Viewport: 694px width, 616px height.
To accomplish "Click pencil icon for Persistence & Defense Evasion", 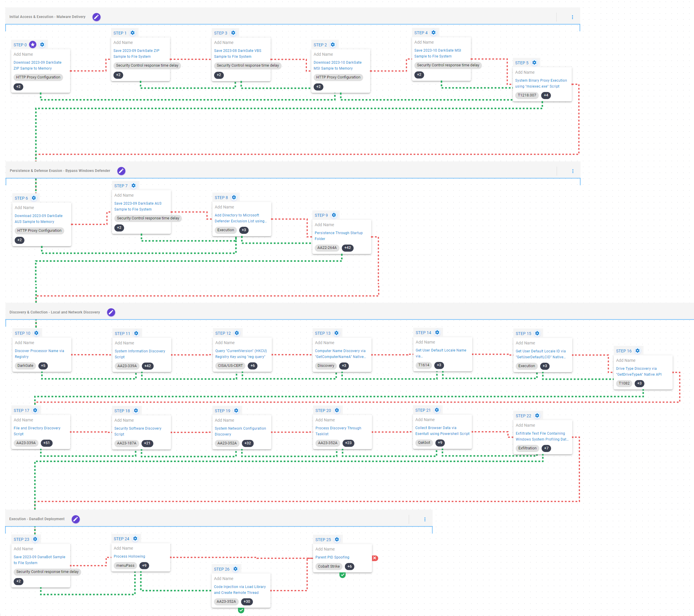I will pos(121,171).
